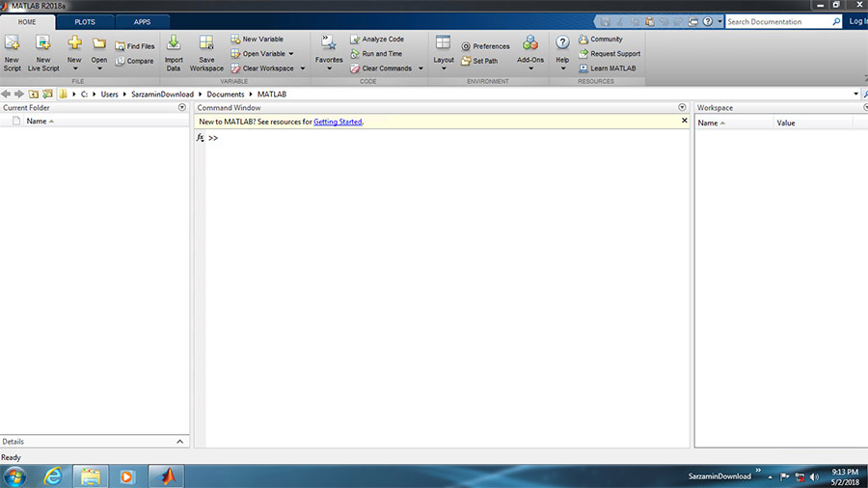The height and width of the screenshot is (488, 868).
Task: Click quick access help icon in top bar
Action: click(708, 21)
